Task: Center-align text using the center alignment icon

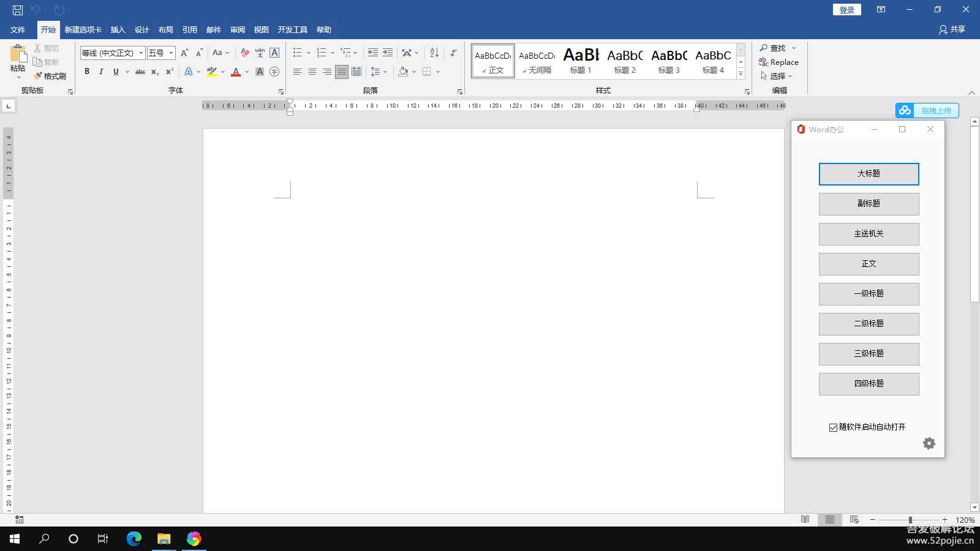Action: [x=312, y=72]
